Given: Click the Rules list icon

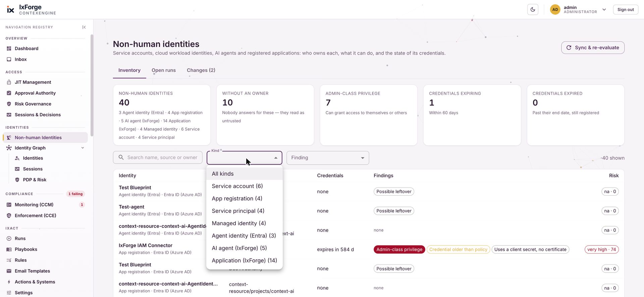Looking at the screenshot, I should tap(9, 260).
